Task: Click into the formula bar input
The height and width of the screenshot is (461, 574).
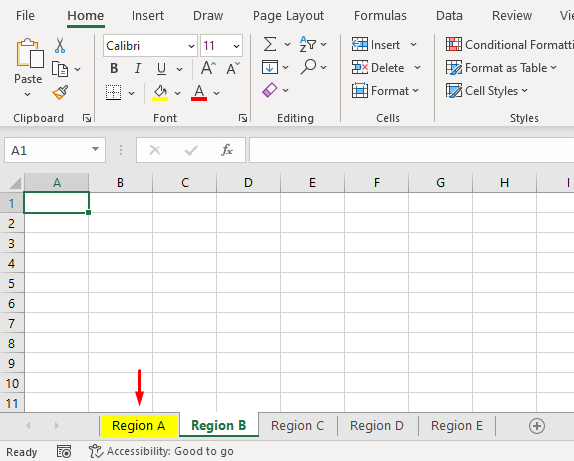Action: click(411, 150)
